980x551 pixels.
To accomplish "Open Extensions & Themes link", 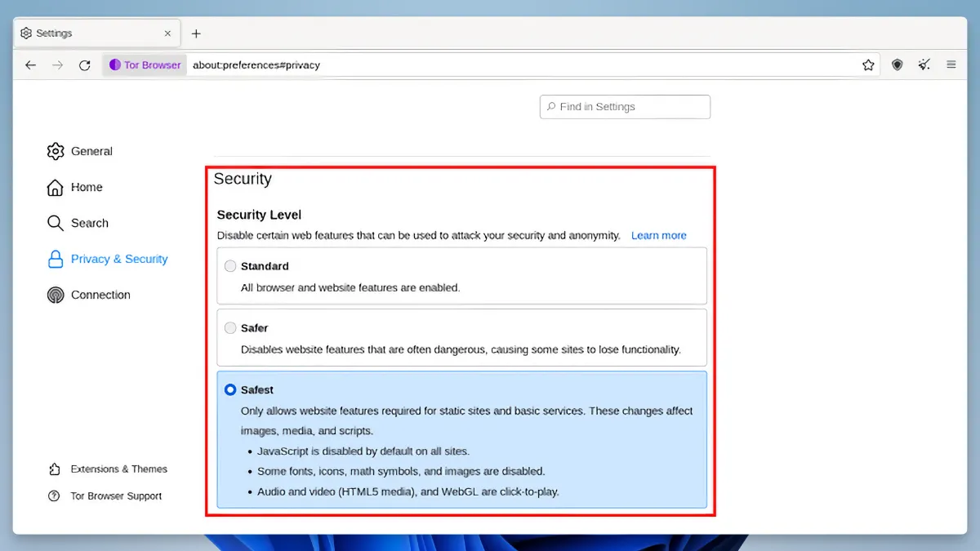I will [118, 469].
